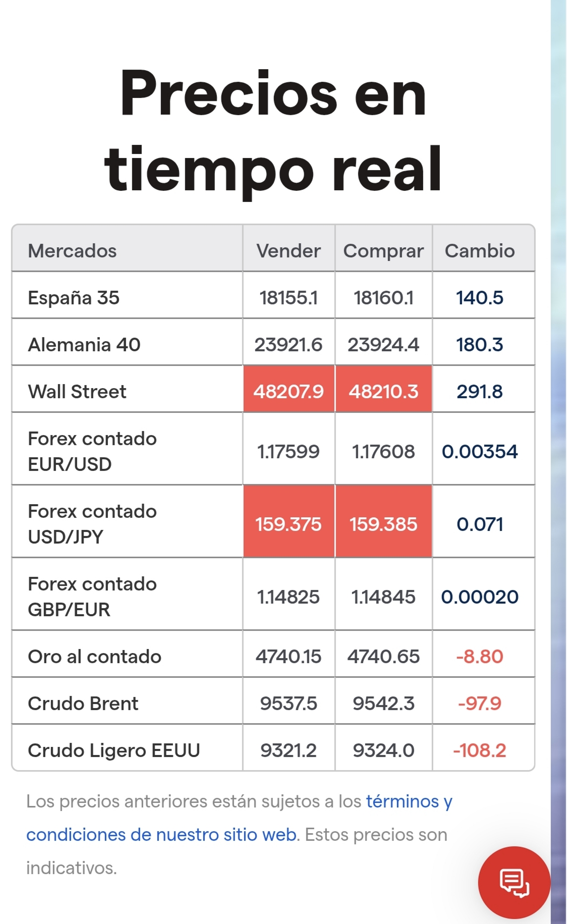Viewport: 567px width, 924px height.
Task: Click the Comprar column header
Action: pos(383,251)
